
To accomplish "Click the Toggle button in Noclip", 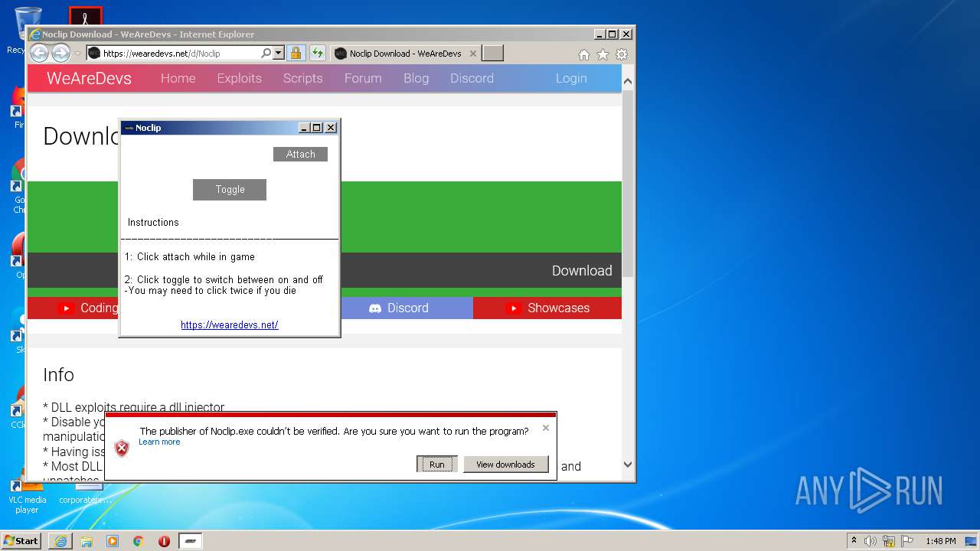I will (230, 190).
